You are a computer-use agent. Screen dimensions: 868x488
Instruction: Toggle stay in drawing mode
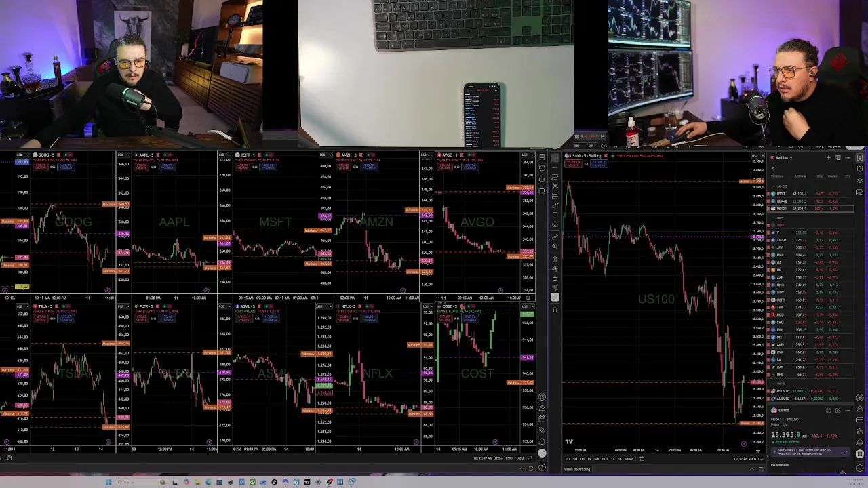555,268
